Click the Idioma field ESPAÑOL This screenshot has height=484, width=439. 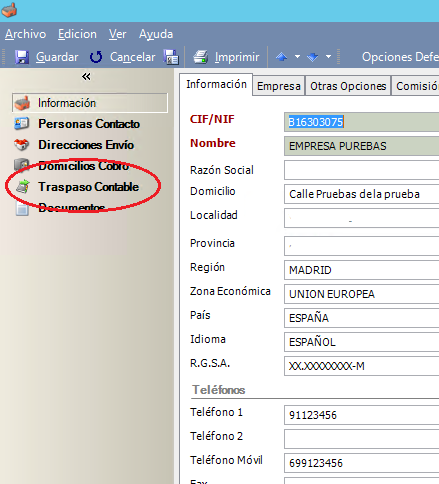point(362,342)
